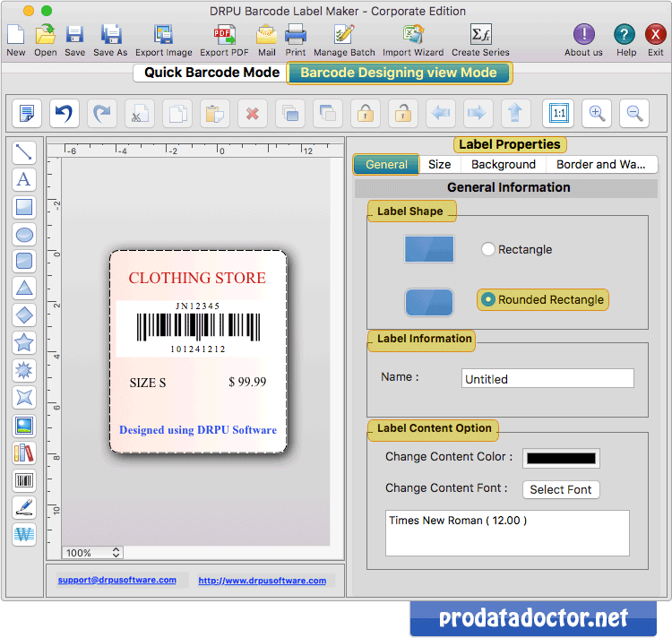Select the Image insert tool
The height and width of the screenshot is (638, 672).
point(24,426)
